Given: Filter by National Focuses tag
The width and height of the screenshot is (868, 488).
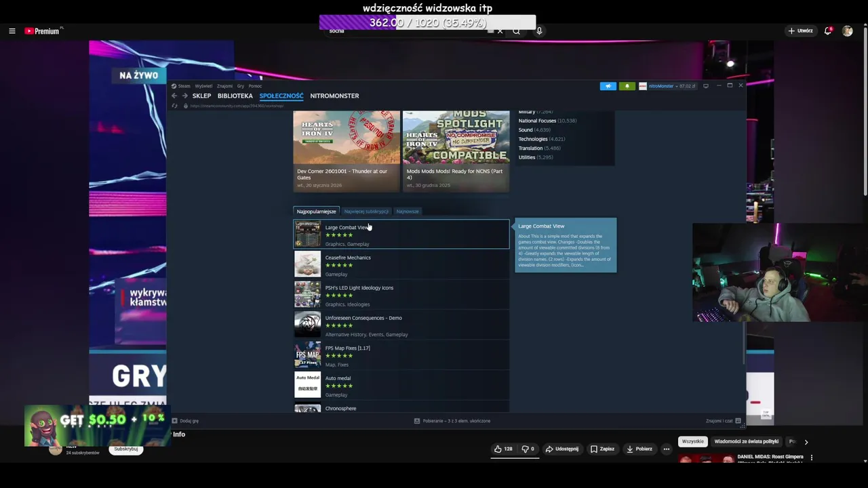Looking at the screenshot, I should coord(547,121).
